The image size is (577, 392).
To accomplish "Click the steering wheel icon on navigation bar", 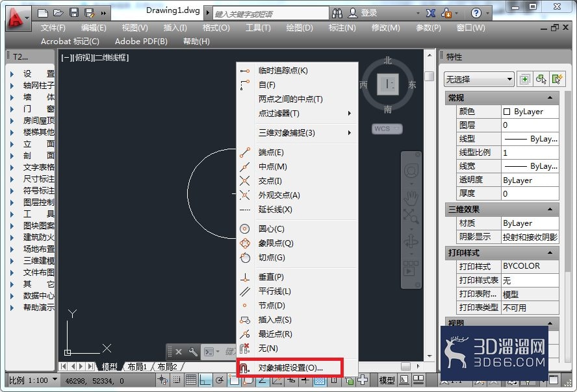I will [411, 171].
